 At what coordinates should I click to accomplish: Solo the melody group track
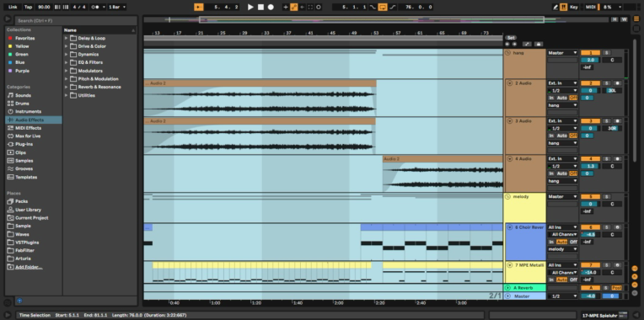click(x=607, y=197)
